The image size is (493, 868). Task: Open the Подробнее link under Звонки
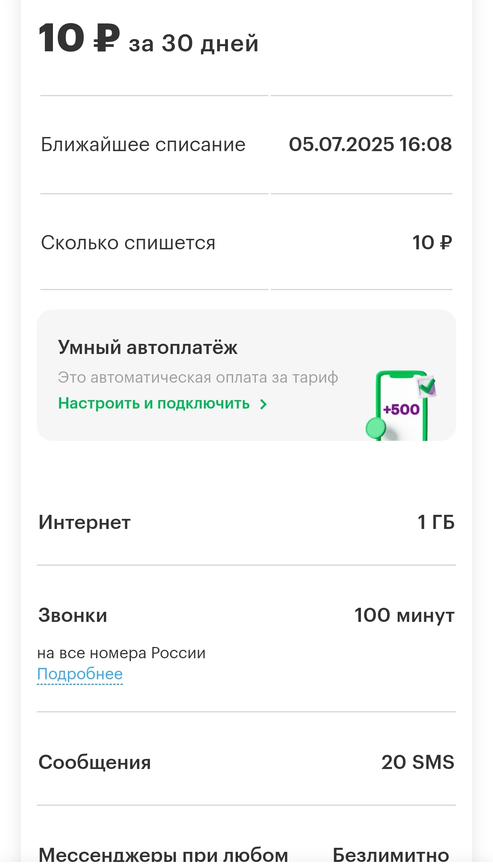coord(80,674)
